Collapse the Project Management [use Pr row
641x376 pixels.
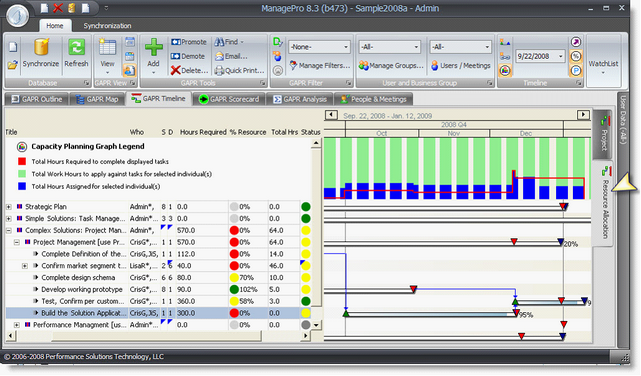point(17,242)
